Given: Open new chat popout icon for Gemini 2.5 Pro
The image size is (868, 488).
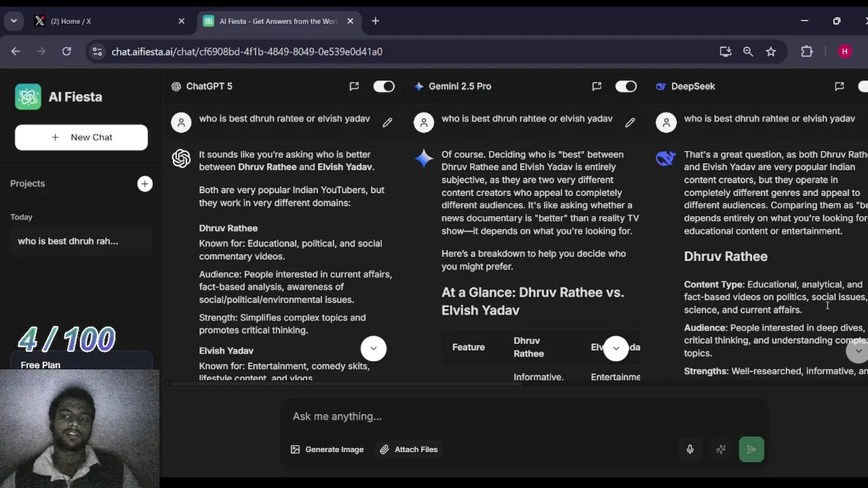Looking at the screenshot, I should (x=597, y=86).
